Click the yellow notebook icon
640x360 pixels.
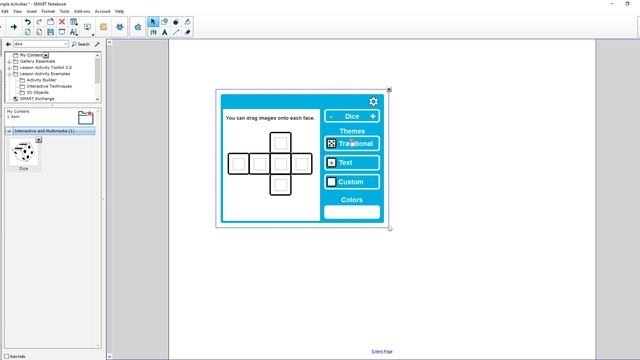[103, 27]
